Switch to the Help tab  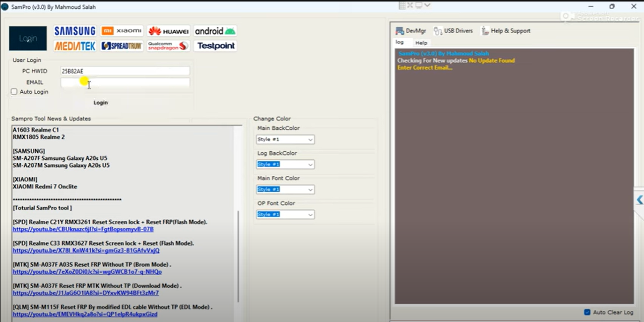tap(421, 43)
